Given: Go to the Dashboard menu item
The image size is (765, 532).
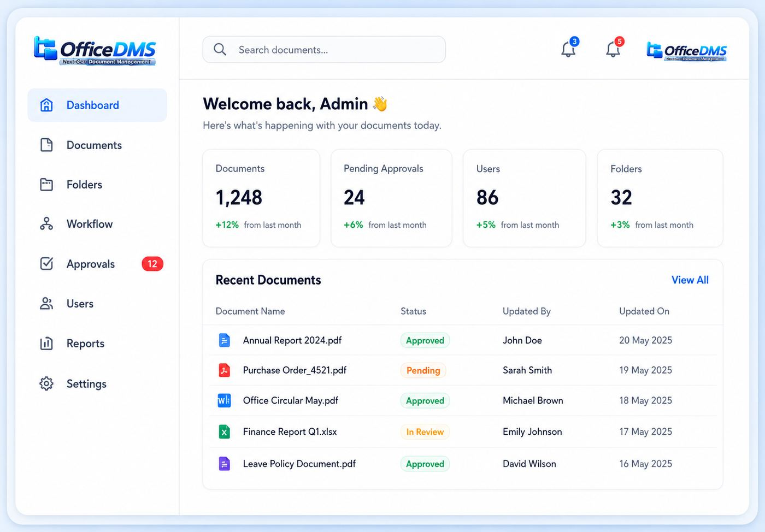Looking at the screenshot, I should (x=97, y=105).
